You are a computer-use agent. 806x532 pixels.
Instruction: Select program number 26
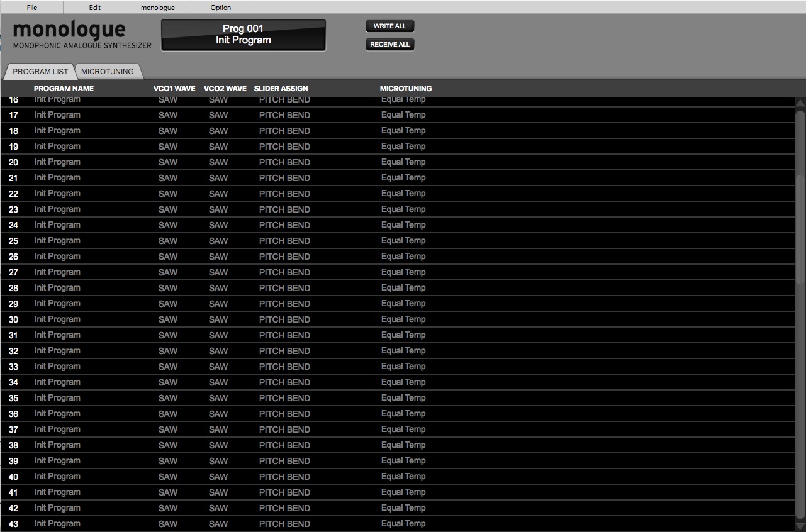click(x=13, y=257)
